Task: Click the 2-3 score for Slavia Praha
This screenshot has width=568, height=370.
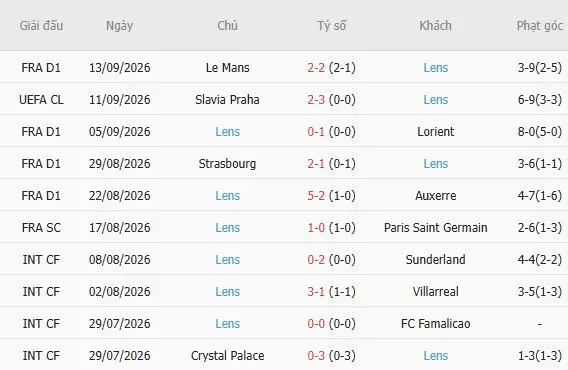Action: 316,100
